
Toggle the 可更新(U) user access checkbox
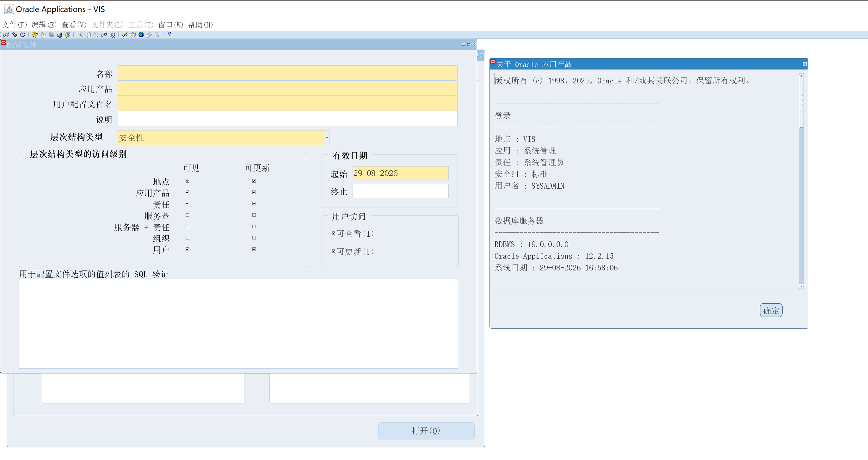(x=333, y=251)
